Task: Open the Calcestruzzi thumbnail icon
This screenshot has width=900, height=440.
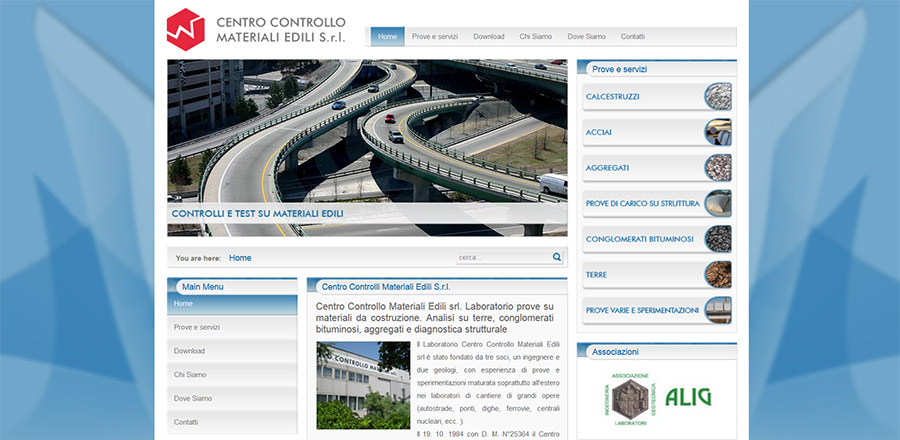Action: (x=717, y=97)
